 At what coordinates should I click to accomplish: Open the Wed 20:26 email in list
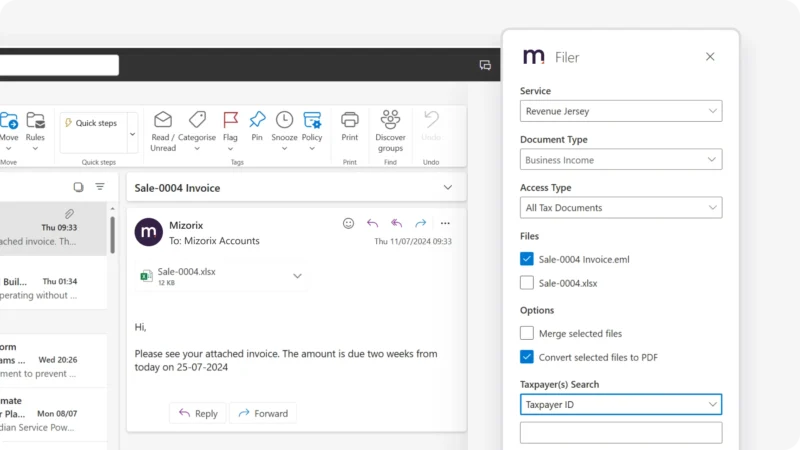[53, 360]
